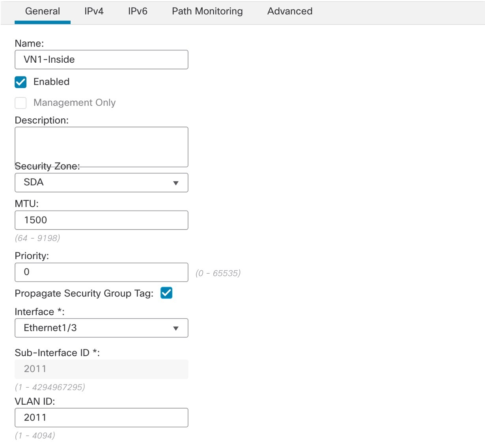Click inside the Description text area
The width and height of the screenshot is (485, 448).
click(x=101, y=147)
